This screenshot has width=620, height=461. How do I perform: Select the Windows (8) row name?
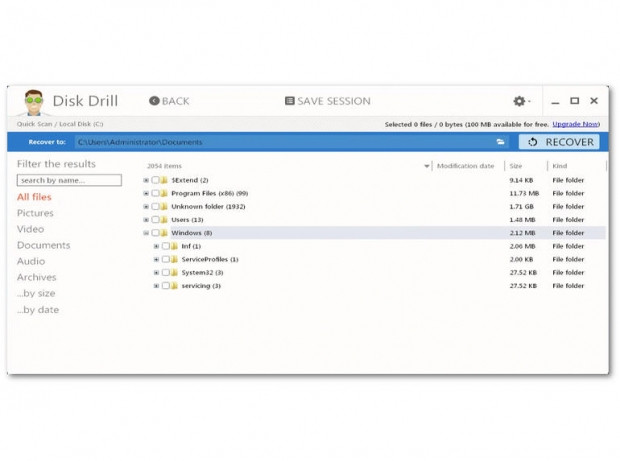[x=192, y=233]
